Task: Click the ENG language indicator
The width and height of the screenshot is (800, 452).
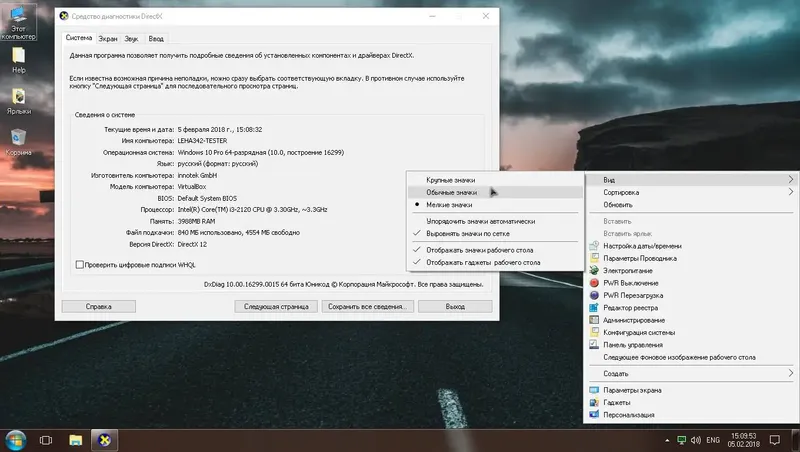Action: [713, 440]
